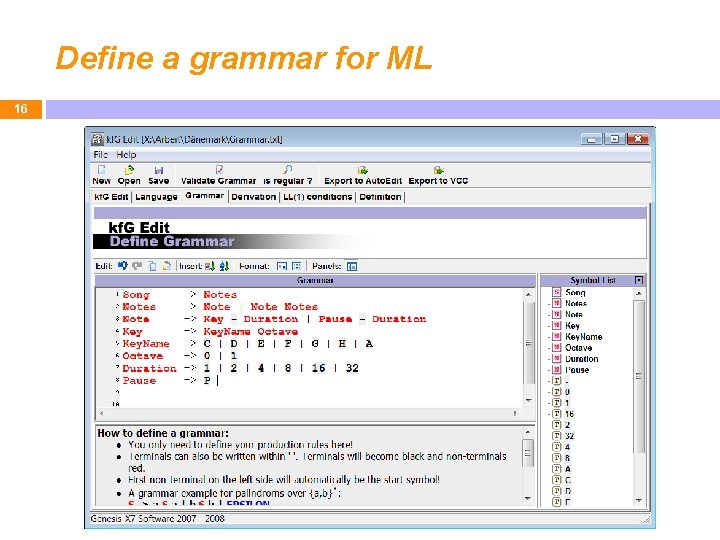Click the grammar editor's horizontal scrollbar left arrow

coord(101,413)
